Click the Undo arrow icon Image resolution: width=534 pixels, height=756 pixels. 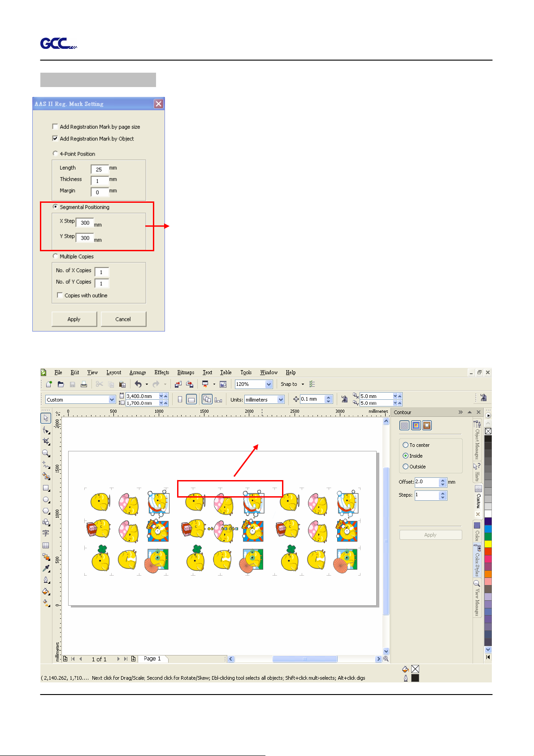tap(138, 384)
